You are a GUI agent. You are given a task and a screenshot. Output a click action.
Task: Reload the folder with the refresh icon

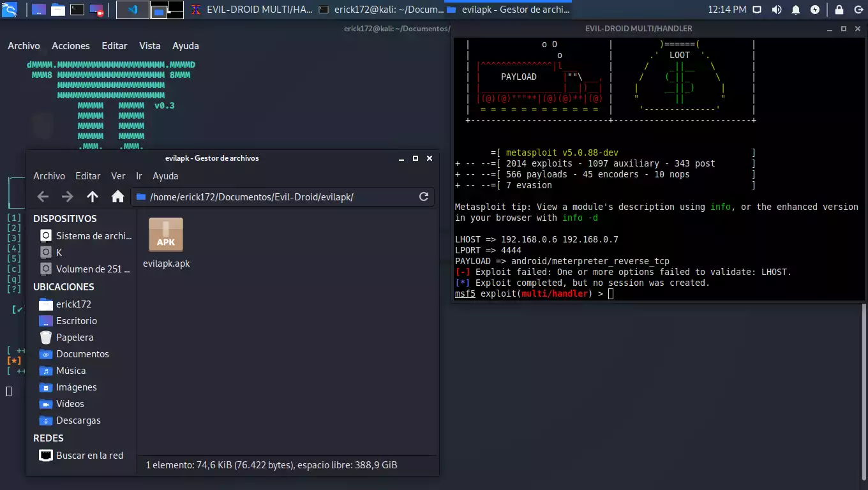pos(423,197)
